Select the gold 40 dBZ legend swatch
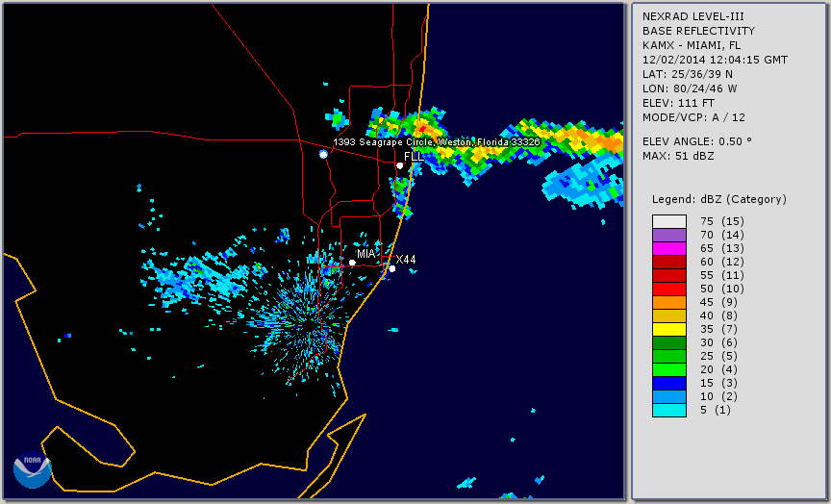The height and width of the screenshot is (504, 831). coord(669,315)
